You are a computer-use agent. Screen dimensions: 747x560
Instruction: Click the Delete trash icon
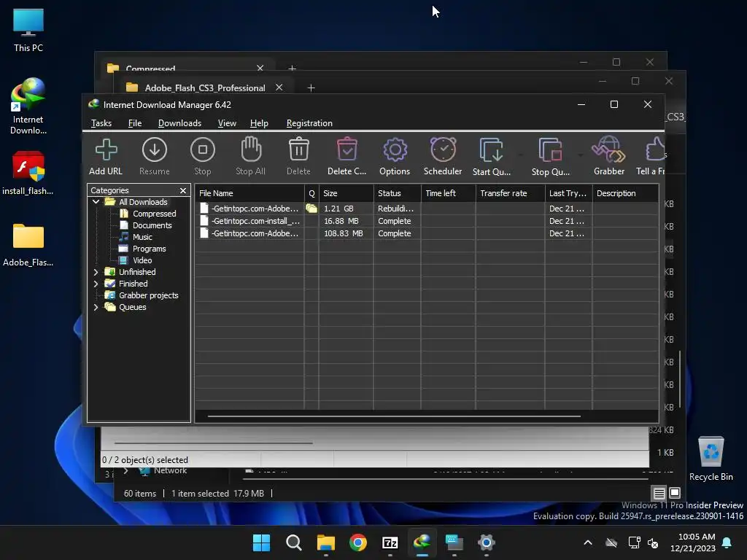tap(298, 156)
